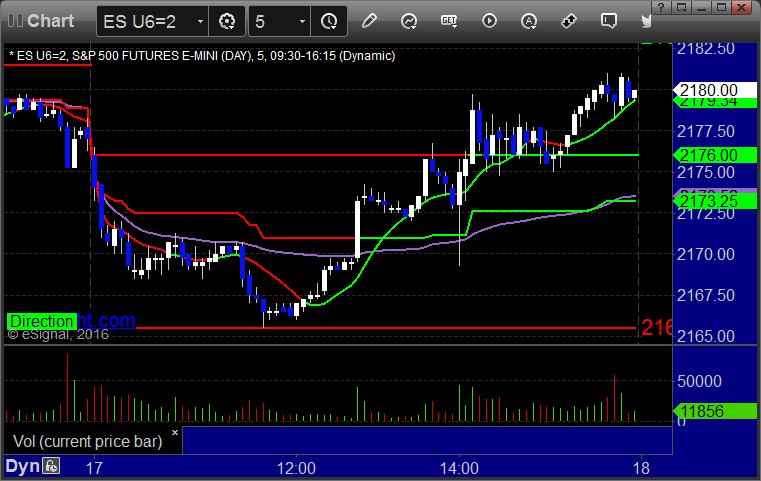The image size is (761, 481).
Task: Click the 2179.34 green price marker
Action: tap(714, 103)
